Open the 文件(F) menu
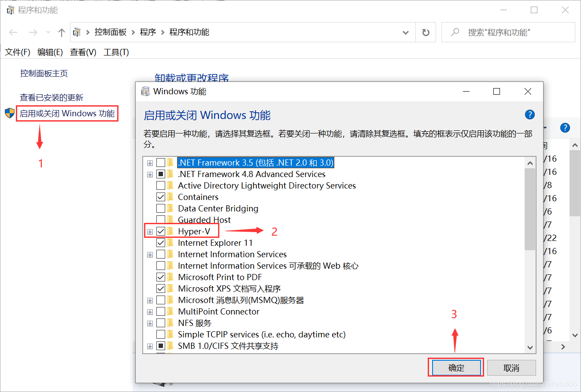This screenshot has width=581, height=392. 18,52
